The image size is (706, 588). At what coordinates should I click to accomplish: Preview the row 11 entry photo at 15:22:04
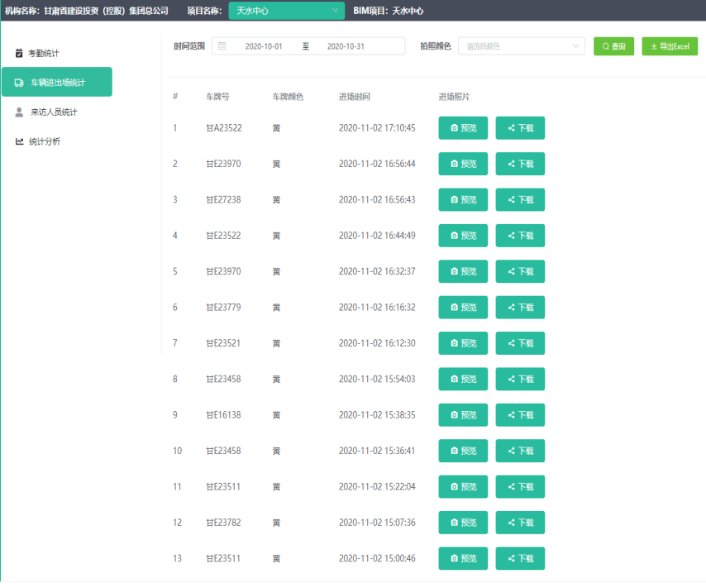click(x=463, y=486)
